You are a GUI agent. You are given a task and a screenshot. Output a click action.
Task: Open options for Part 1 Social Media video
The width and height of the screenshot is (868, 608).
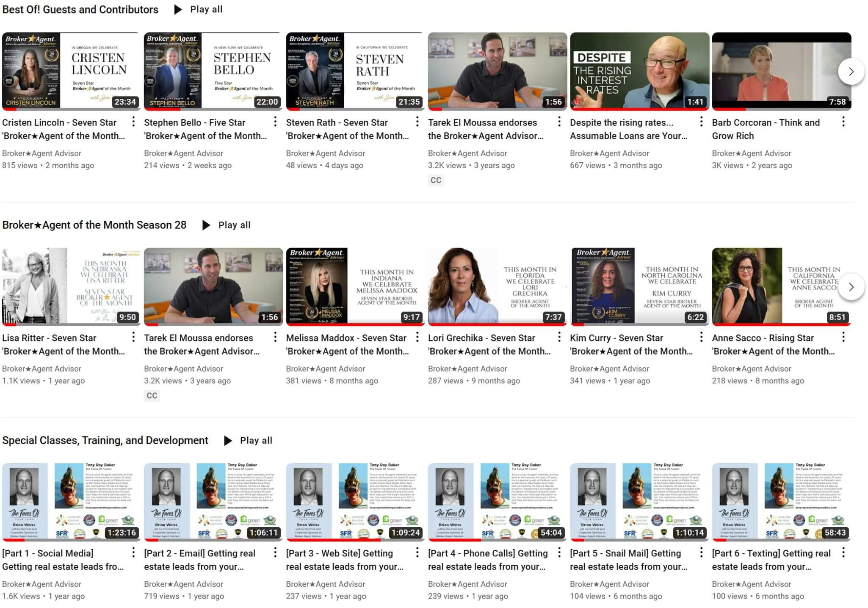click(x=133, y=552)
